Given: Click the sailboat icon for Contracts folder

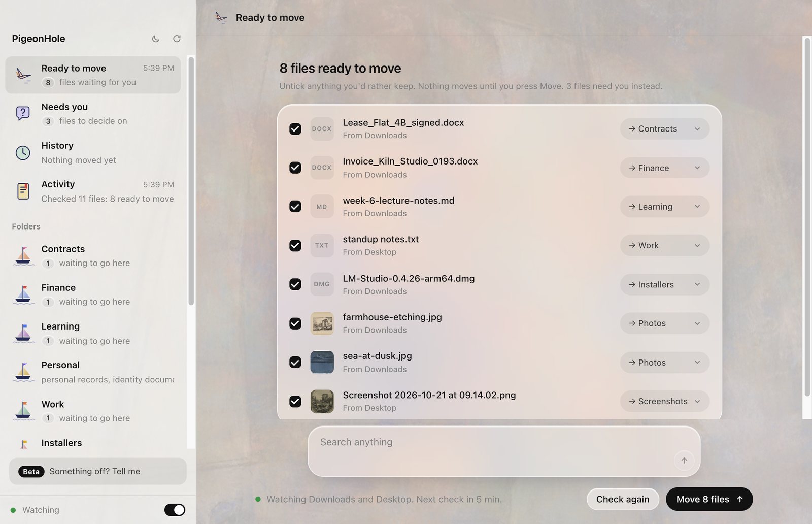Looking at the screenshot, I should [x=23, y=256].
